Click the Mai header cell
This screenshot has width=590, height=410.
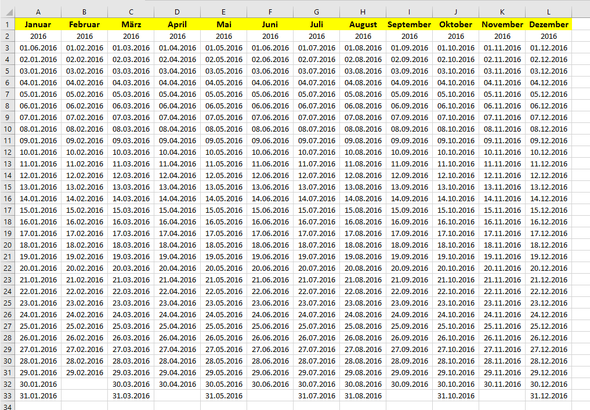click(x=224, y=24)
